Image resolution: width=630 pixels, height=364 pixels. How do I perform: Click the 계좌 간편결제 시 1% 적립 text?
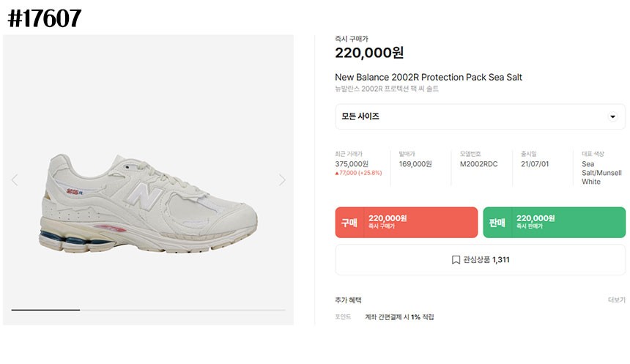coord(399,317)
